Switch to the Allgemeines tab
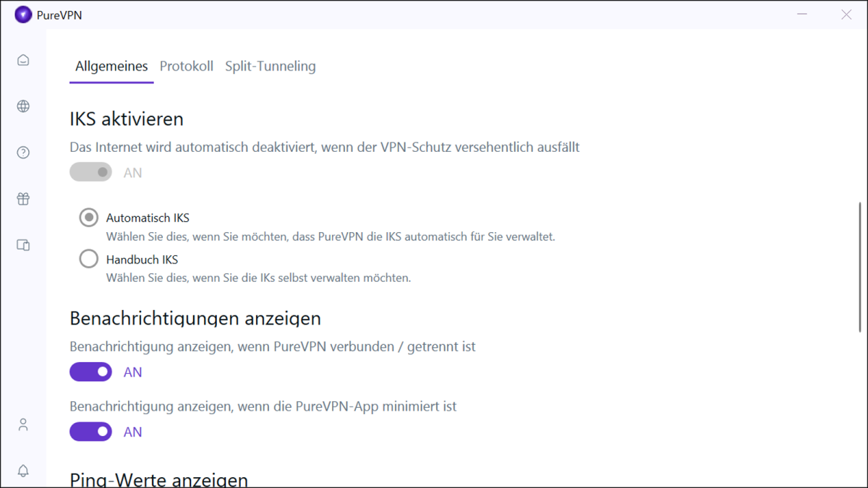 tap(111, 67)
